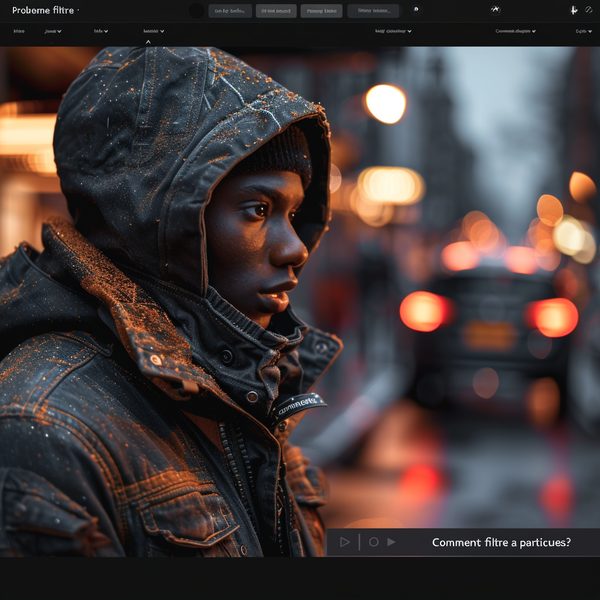Viewport: 600px width, 600px height.
Task: Expand the fourth menu with upward caret below
Action: pos(153,31)
